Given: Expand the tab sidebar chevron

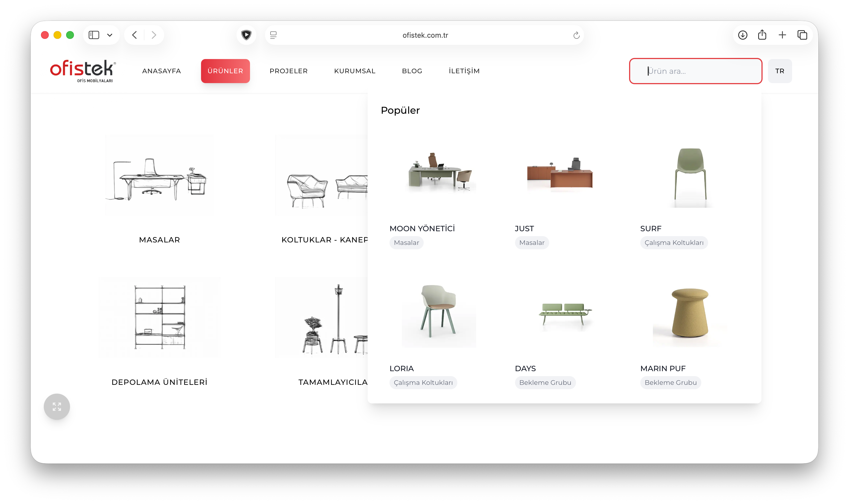Looking at the screenshot, I should pyautogui.click(x=110, y=35).
